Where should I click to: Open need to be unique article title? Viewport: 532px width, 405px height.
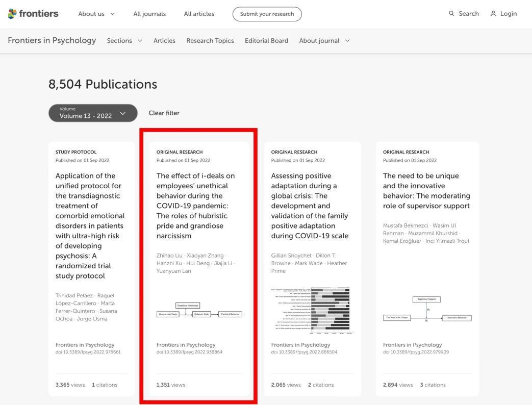[426, 191]
